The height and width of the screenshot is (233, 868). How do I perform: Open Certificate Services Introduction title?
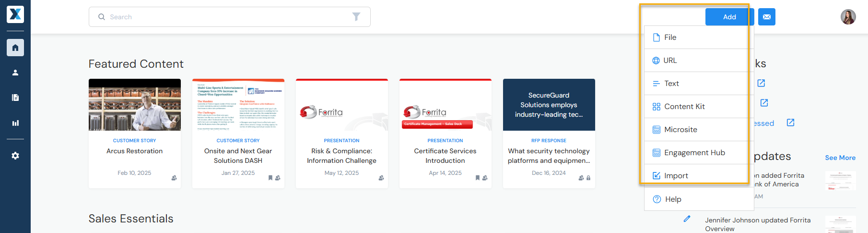[446, 156]
